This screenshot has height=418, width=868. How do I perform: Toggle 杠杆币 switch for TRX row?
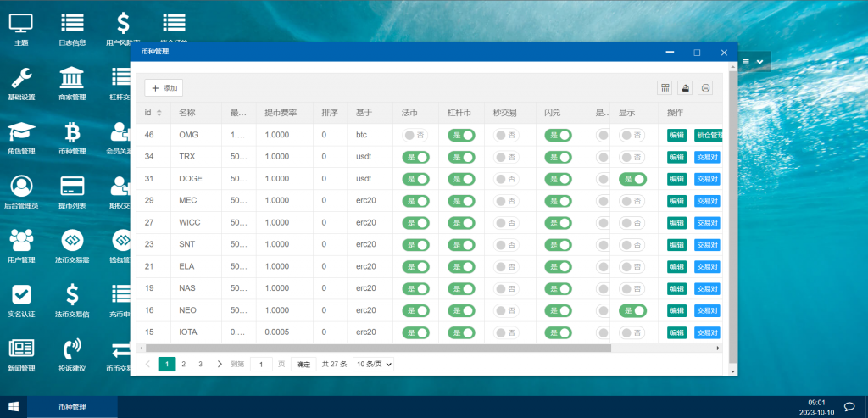point(461,157)
